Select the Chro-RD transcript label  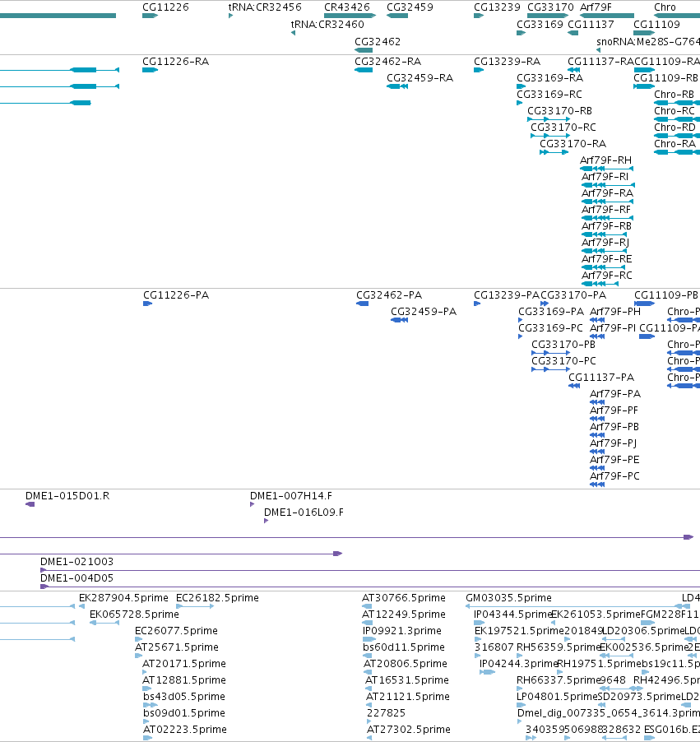tap(675, 128)
